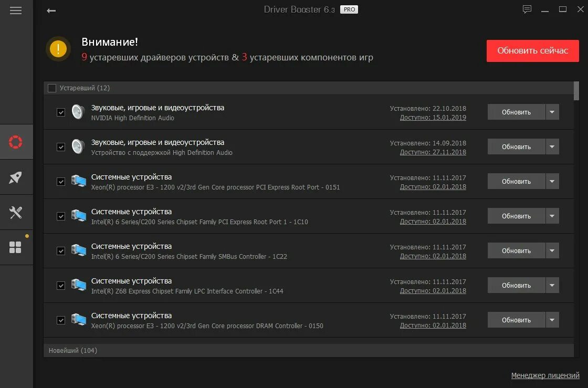Click system device icon for Root Port - 0151

(x=79, y=182)
